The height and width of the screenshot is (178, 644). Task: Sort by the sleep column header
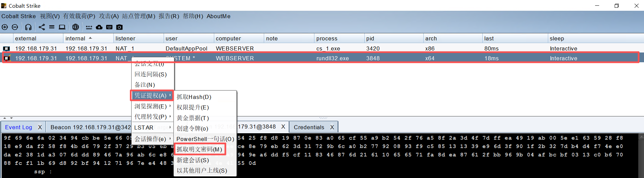click(x=596, y=38)
